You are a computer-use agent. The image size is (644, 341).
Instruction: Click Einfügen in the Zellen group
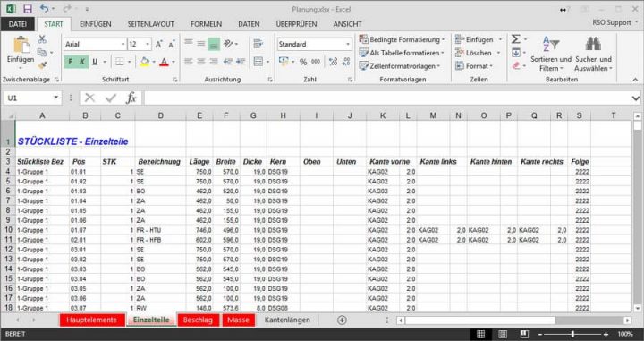479,40
